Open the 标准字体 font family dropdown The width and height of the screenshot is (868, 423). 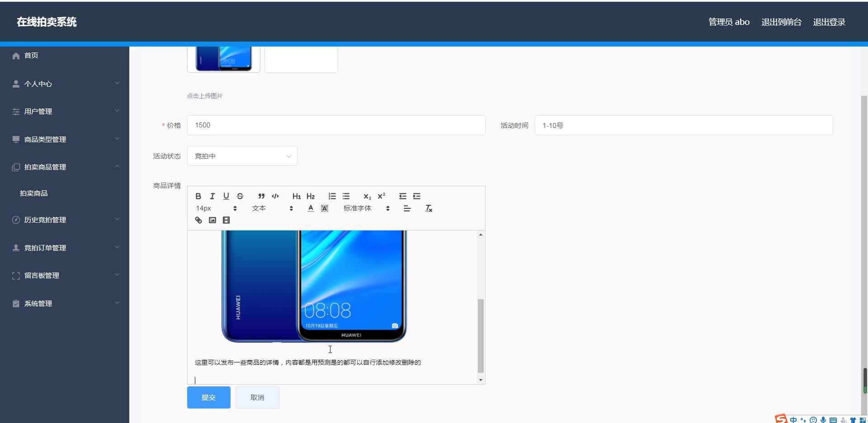click(366, 208)
